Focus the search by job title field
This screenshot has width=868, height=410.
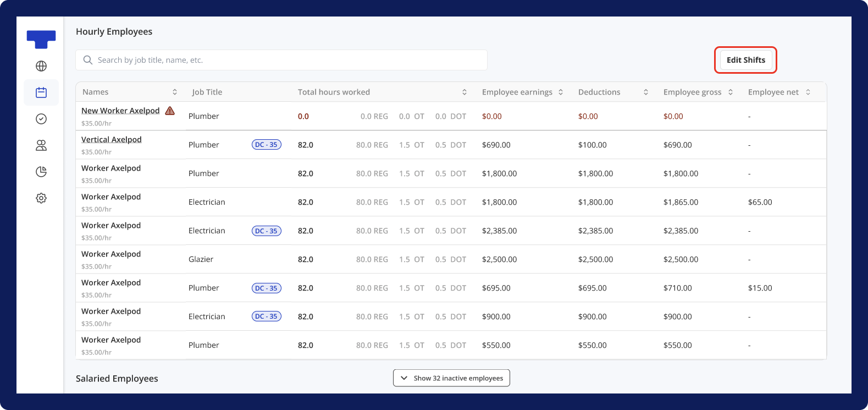coord(281,60)
